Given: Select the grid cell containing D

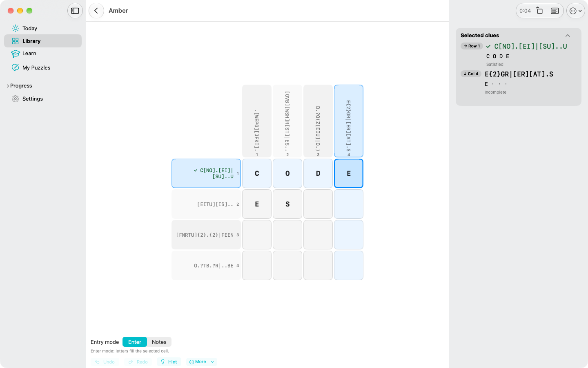Looking at the screenshot, I should point(318,173).
